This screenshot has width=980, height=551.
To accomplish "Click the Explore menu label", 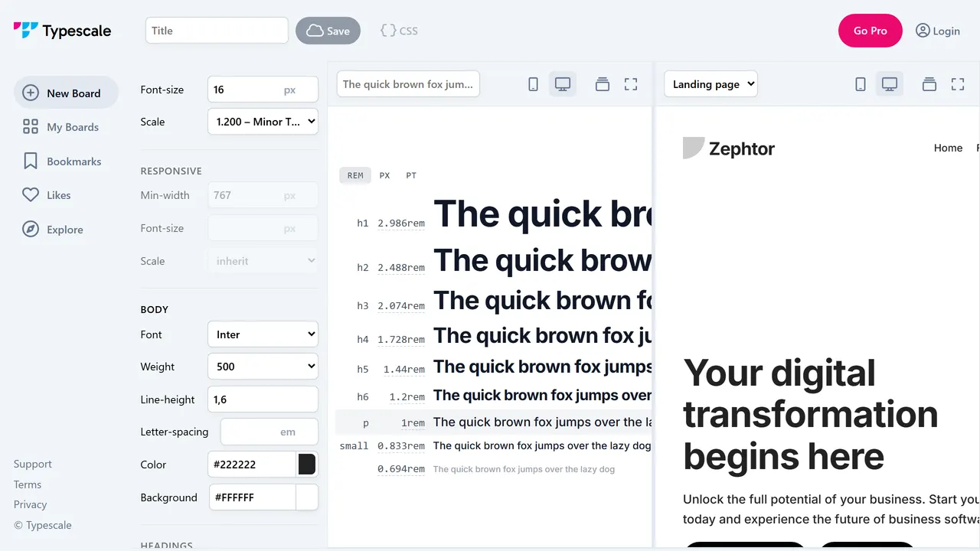I will [x=65, y=230].
